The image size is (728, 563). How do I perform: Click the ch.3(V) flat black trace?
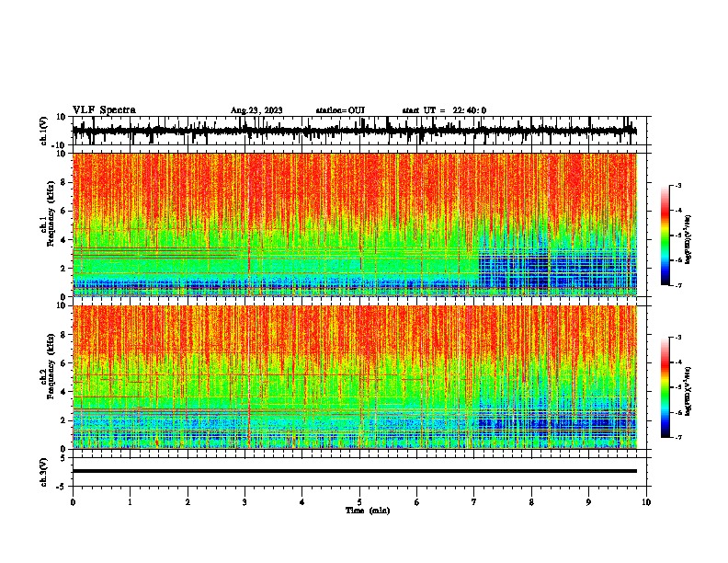tap(355, 471)
